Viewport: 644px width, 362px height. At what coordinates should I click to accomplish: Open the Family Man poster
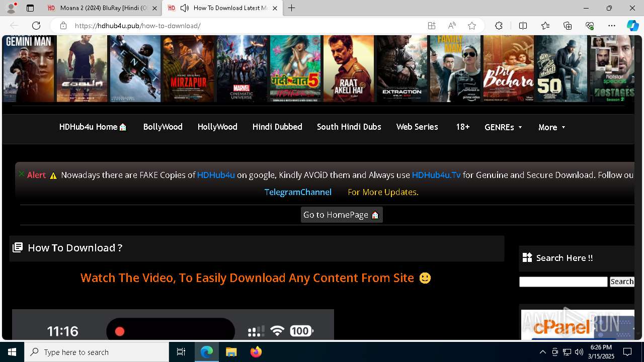455,68
